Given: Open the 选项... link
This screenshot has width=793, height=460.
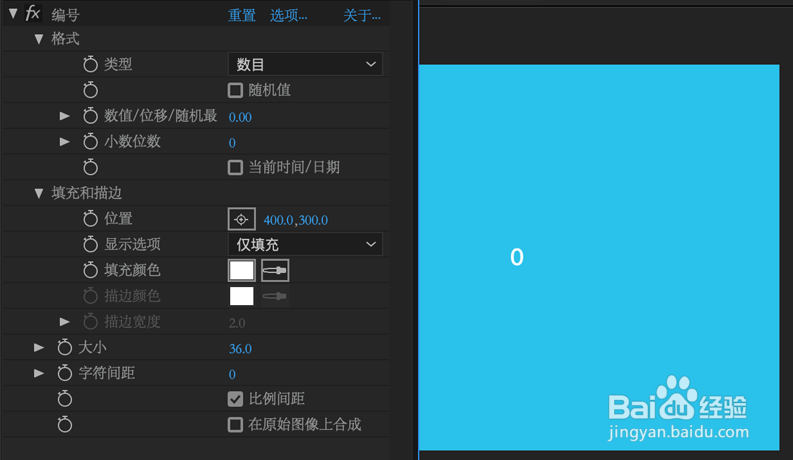Looking at the screenshot, I should click(288, 15).
